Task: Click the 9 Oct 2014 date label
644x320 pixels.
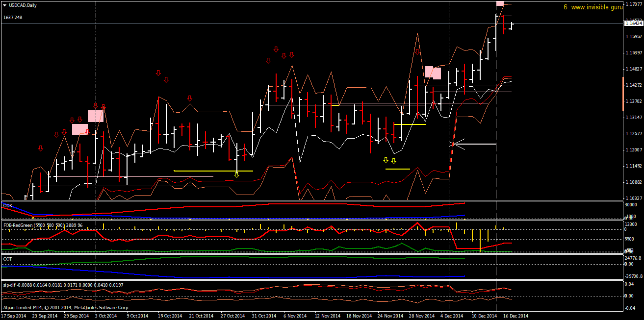Action: 137,316
